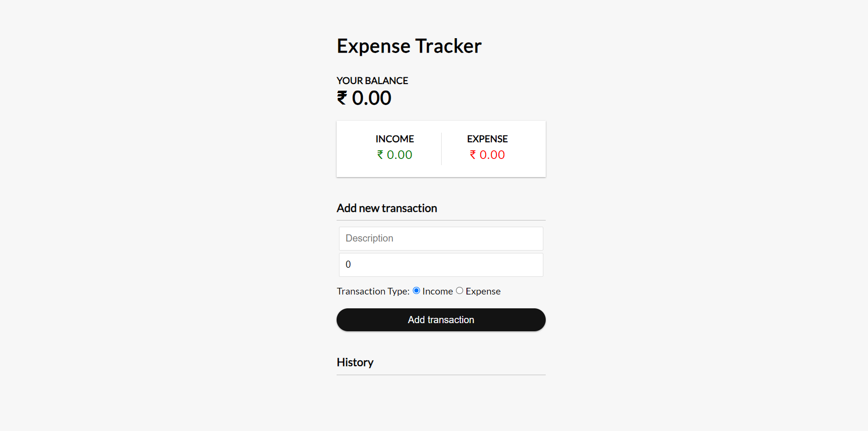Click the Add new transaction heading

coord(387,208)
